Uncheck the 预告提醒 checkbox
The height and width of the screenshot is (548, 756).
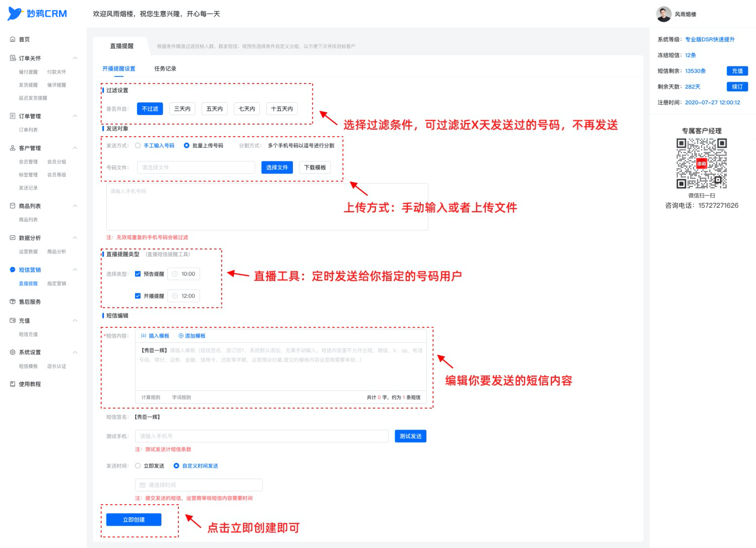pyautogui.click(x=138, y=274)
